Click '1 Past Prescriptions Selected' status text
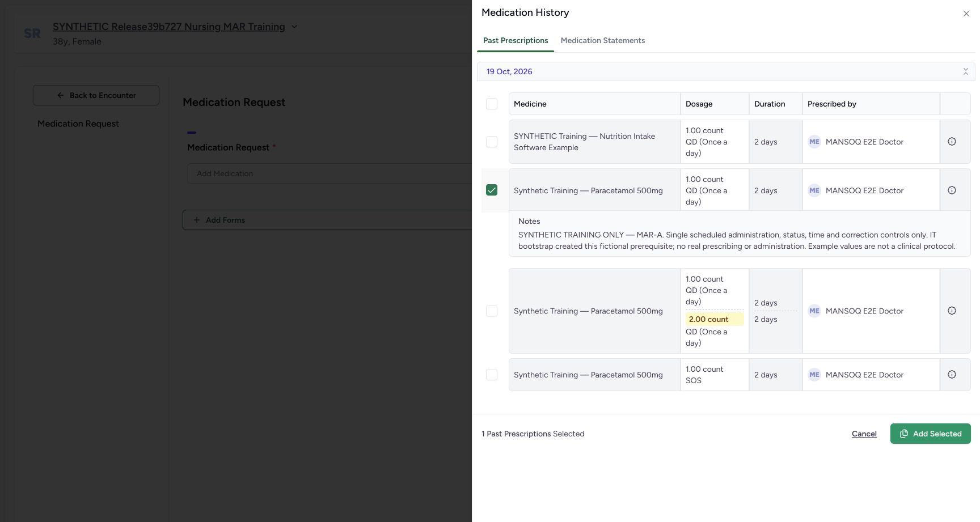This screenshot has height=522, width=980. point(533,434)
